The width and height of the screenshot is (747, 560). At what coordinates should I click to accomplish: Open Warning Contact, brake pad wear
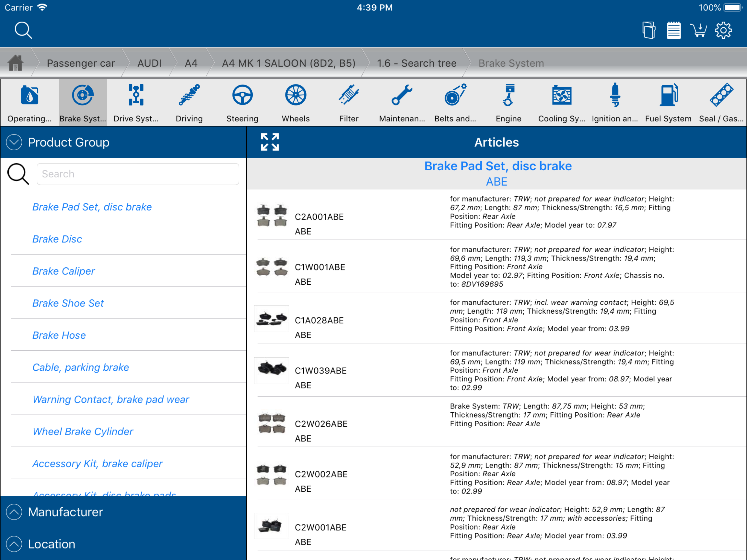click(x=110, y=399)
